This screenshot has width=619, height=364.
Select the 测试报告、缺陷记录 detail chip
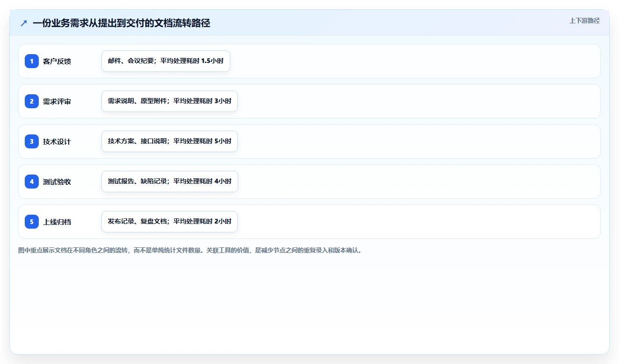point(170,182)
